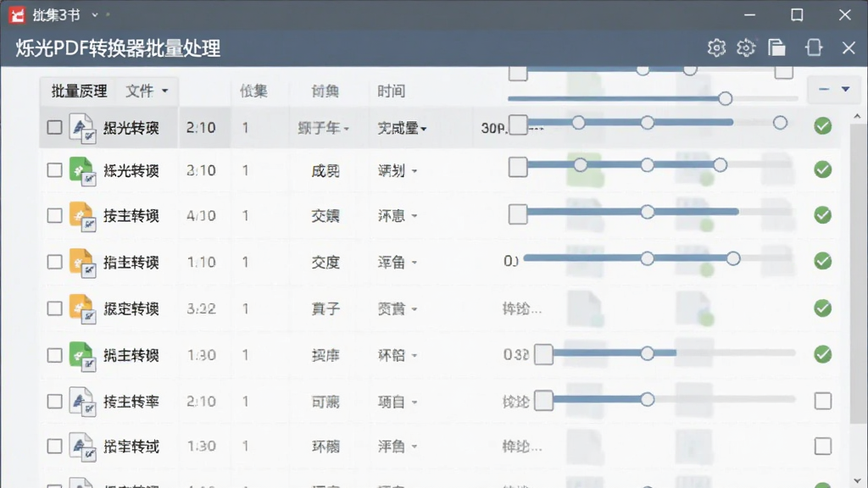
Task: Click orange file icon in 1:10 row
Action: tap(82, 263)
